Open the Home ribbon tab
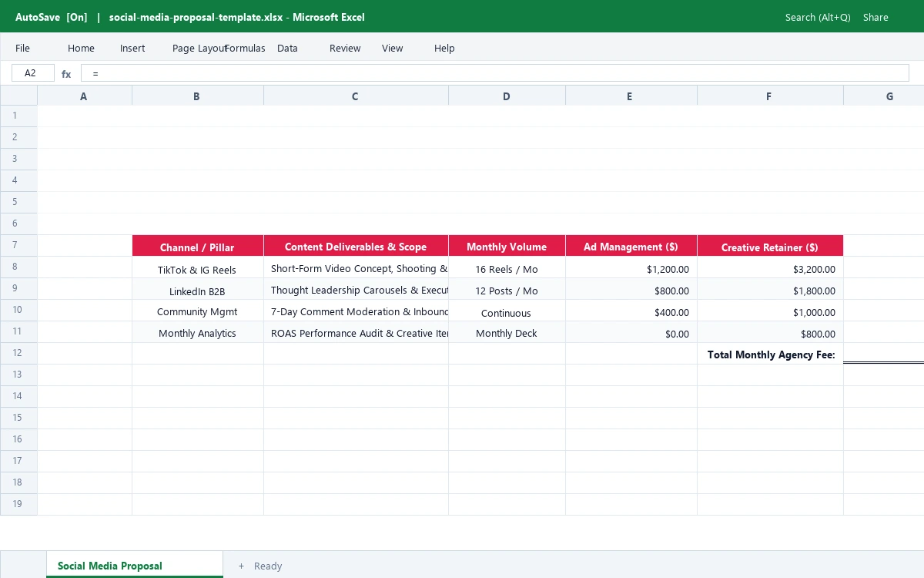This screenshot has height=578, width=924. click(81, 48)
